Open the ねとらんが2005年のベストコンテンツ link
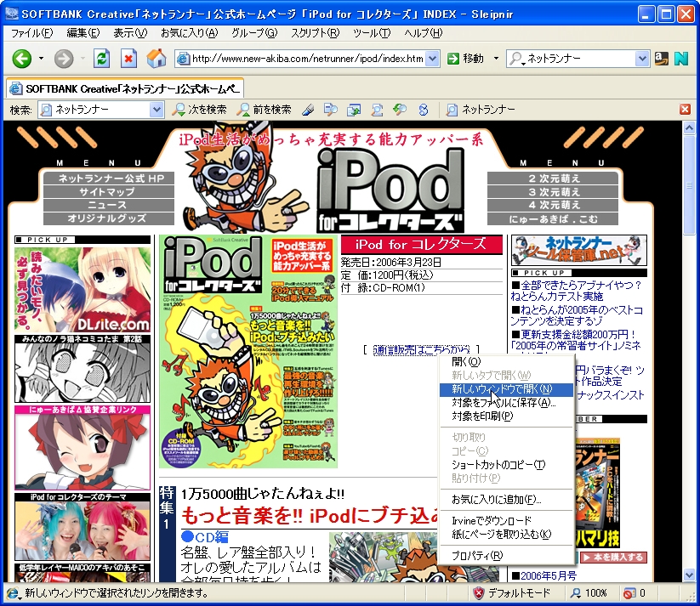 [577, 315]
